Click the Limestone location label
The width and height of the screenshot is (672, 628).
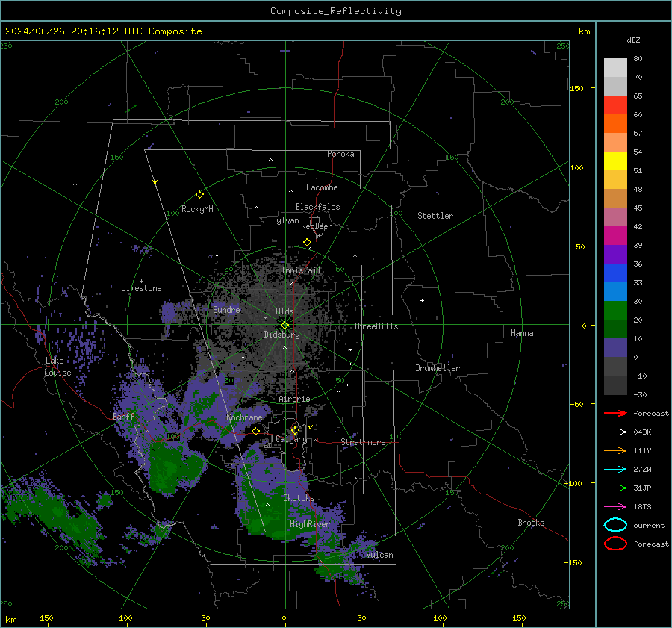point(141,288)
